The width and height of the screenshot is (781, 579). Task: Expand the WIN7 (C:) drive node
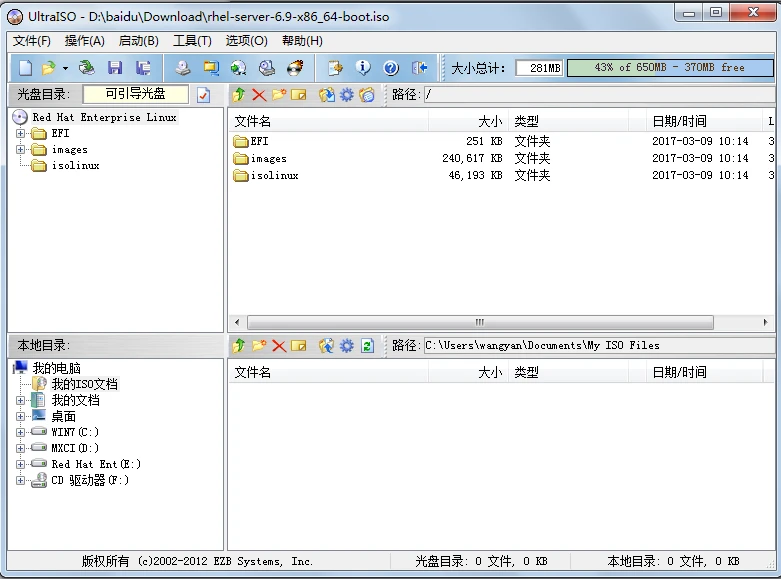coord(20,433)
